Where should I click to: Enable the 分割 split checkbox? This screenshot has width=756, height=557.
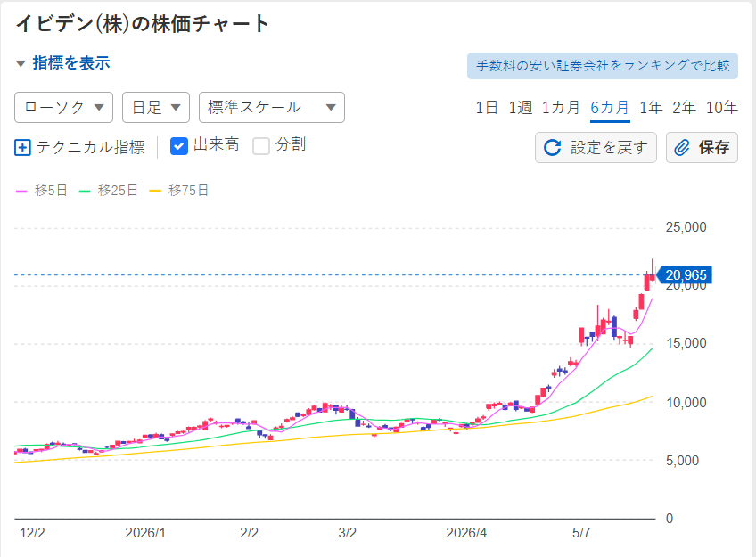pyautogui.click(x=261, y=146)
